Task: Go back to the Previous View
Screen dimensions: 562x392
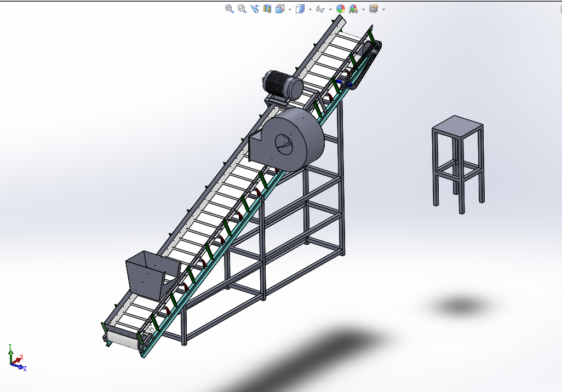Action: click(255, 9)
